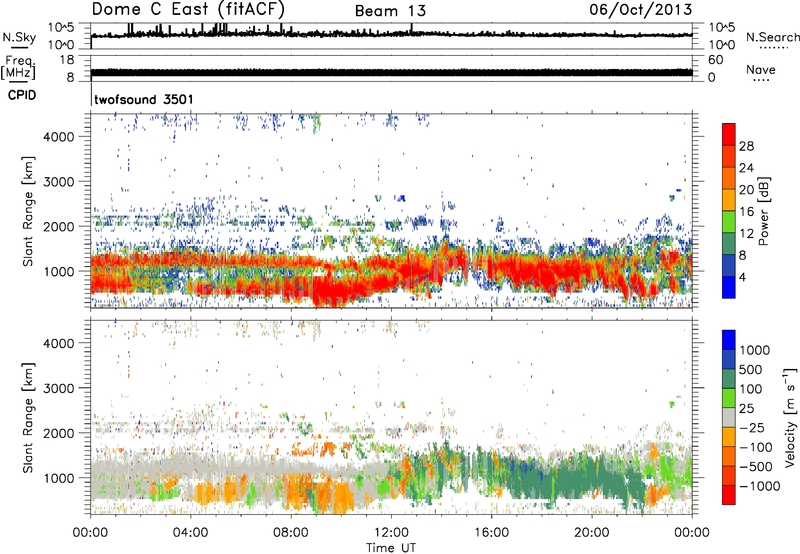Click the '20:00' time tick label
This screenshot has height=554, width=800.
click(591, 533)
